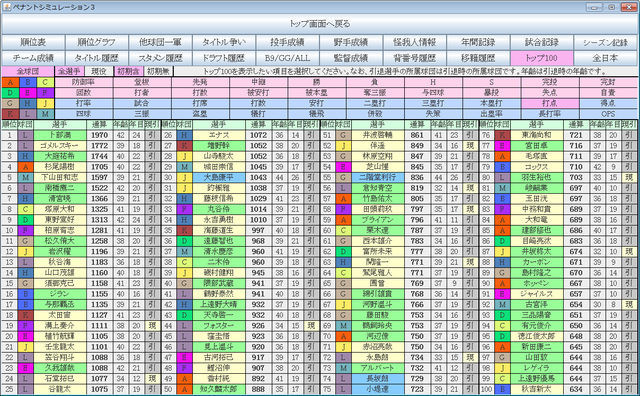
Task: Toggle 全球団 all-teams filter
Action: pos(28,71)
